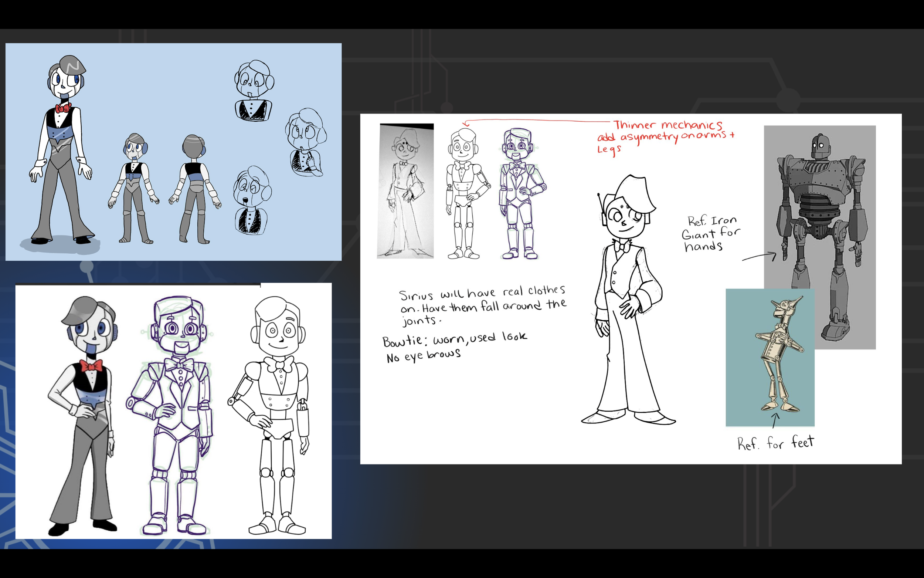Select the grayscale pencil sketch photo
This screenshot has height=578, width=924.
pos(406,191)
